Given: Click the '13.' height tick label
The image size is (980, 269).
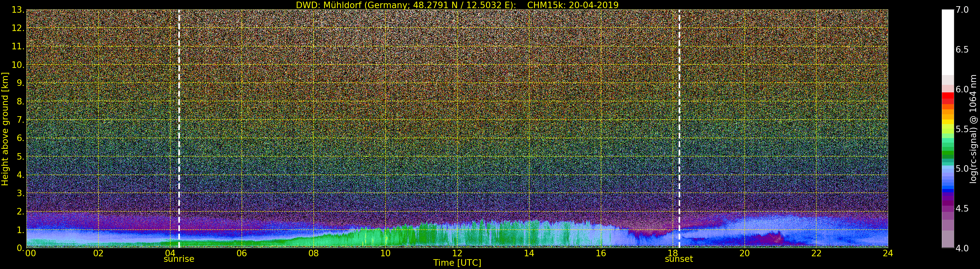Looking at the screenshot, I should coord(18,10).
